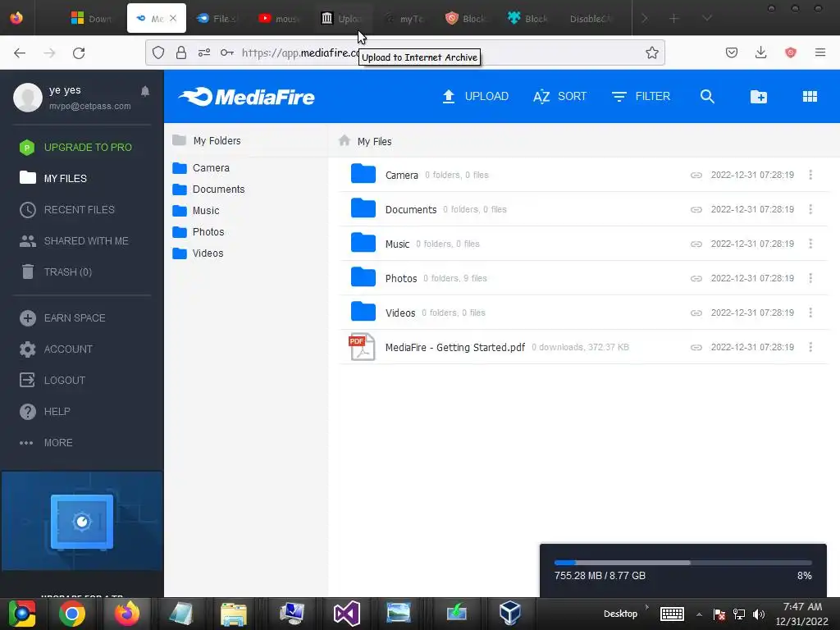Switch to the DisableC tab
The height and width of the screenshot is (630, 840).
591,18
